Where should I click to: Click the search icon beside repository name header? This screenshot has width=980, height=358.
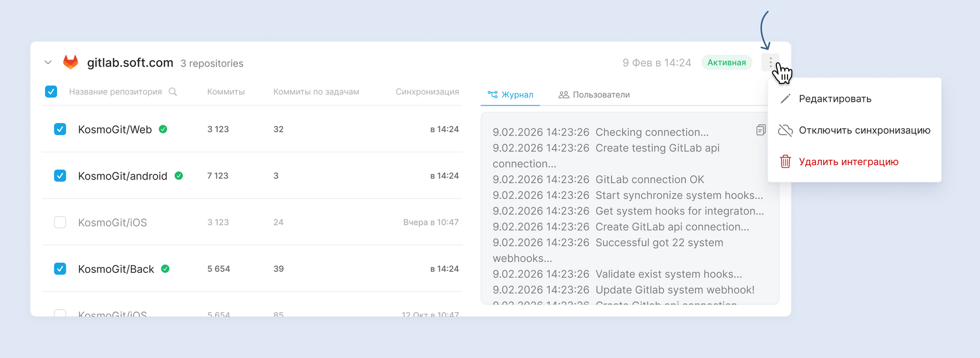click(173, 92)
